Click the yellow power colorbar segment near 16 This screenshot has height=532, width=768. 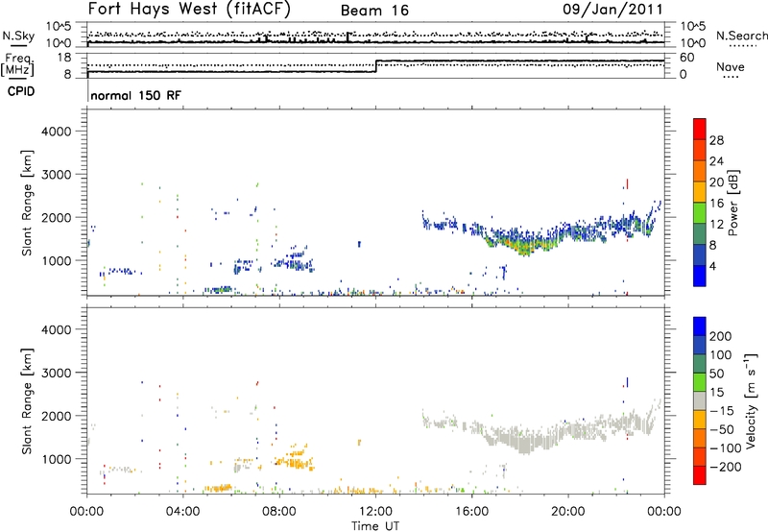point(700,191)
